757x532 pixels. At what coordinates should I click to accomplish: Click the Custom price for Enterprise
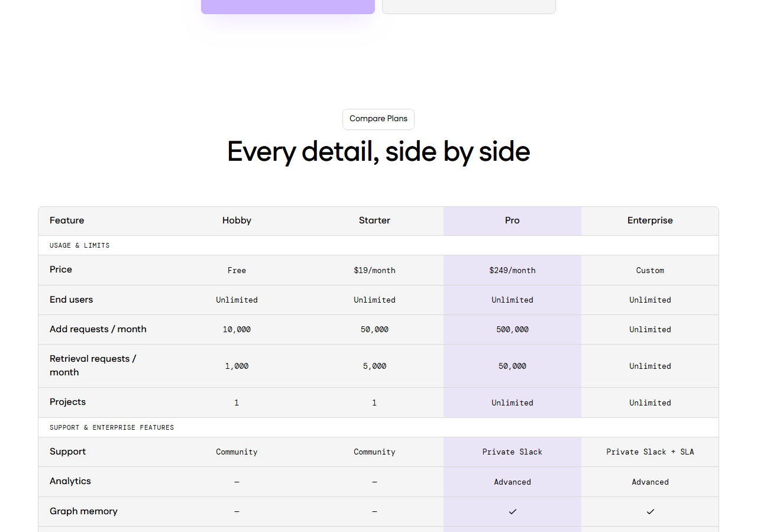[650, 270]
